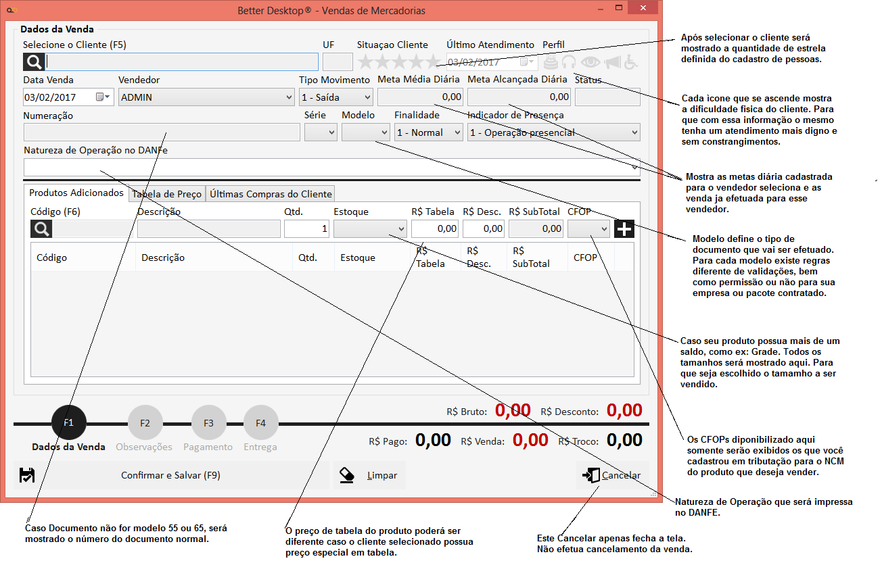This screenshot has width=882, height=588.
Task: Switch to the Tabela de Preço tab
Action: pyautogui.click(x=167, y=194)
